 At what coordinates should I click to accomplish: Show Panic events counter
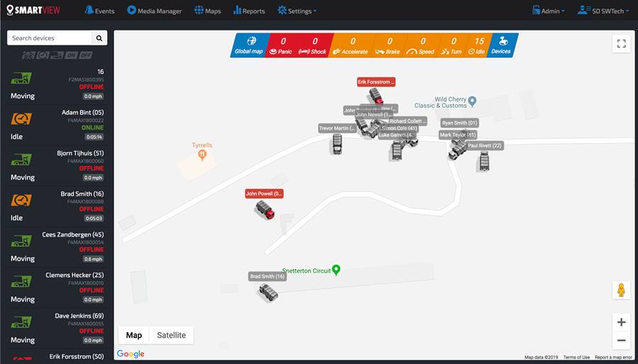[281, 45]
